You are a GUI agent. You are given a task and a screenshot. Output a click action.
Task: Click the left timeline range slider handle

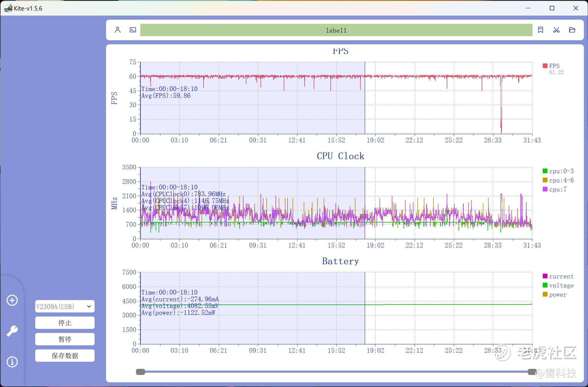[140, 372]
